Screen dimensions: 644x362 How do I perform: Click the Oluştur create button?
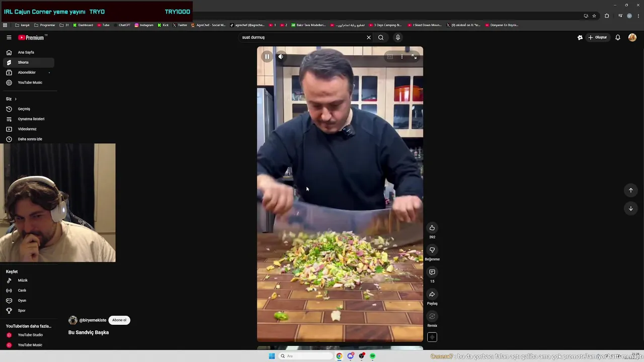597,37
